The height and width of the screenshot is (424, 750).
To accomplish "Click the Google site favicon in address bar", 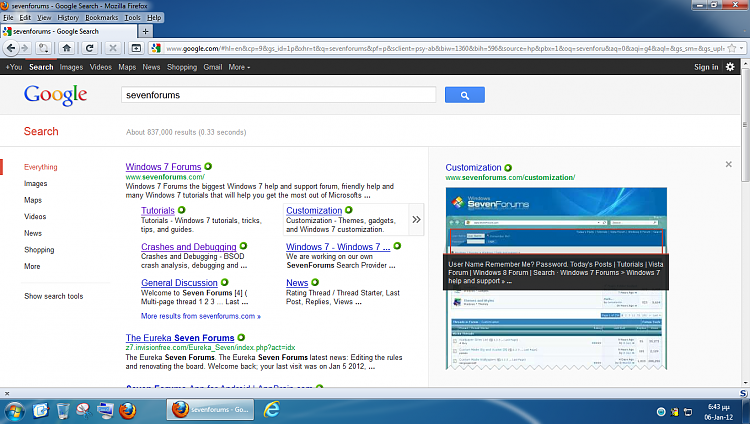I will coord(156,48).
